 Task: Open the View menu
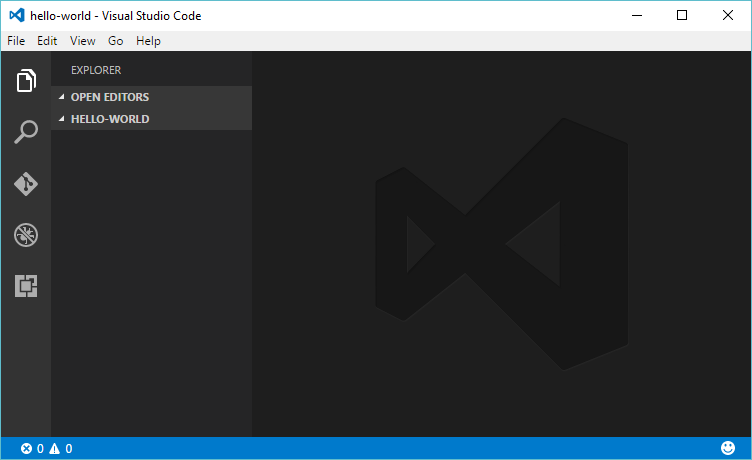click(x=82, y=41)
